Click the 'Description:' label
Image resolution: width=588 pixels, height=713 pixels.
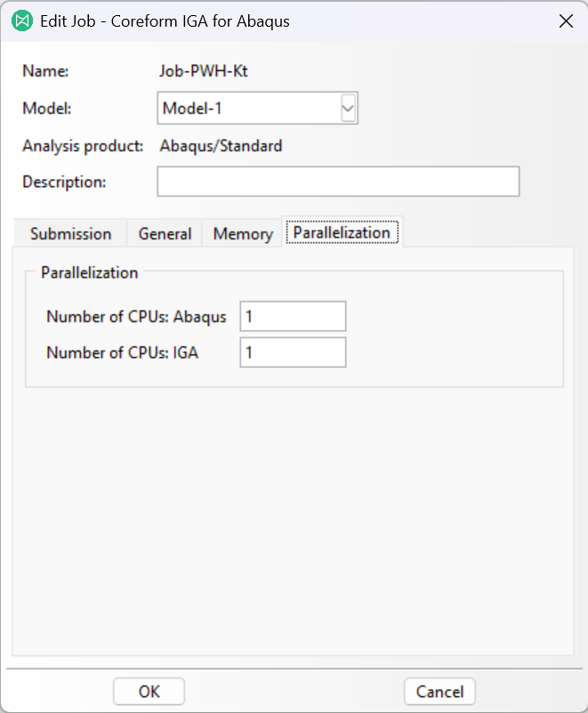pos(64,182)
